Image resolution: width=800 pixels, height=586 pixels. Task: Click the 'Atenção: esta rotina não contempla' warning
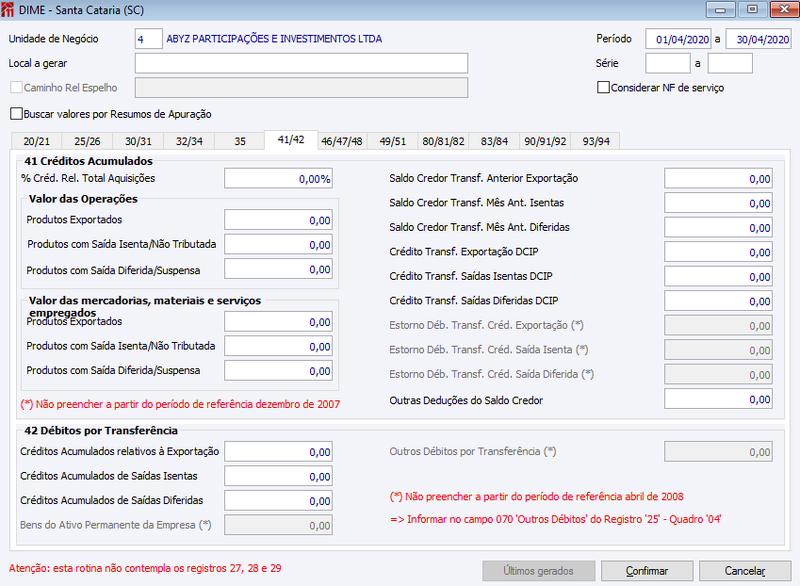[x=145, y=568]
